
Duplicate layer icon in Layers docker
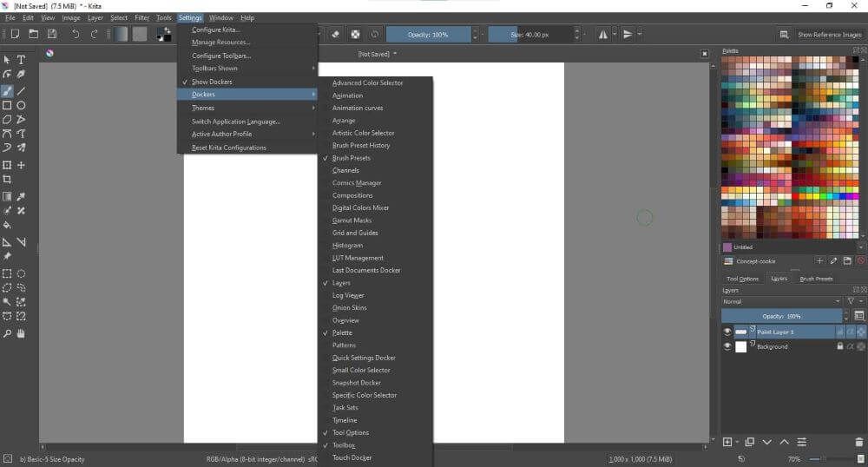pyautogui.click(x=750, y=442)
